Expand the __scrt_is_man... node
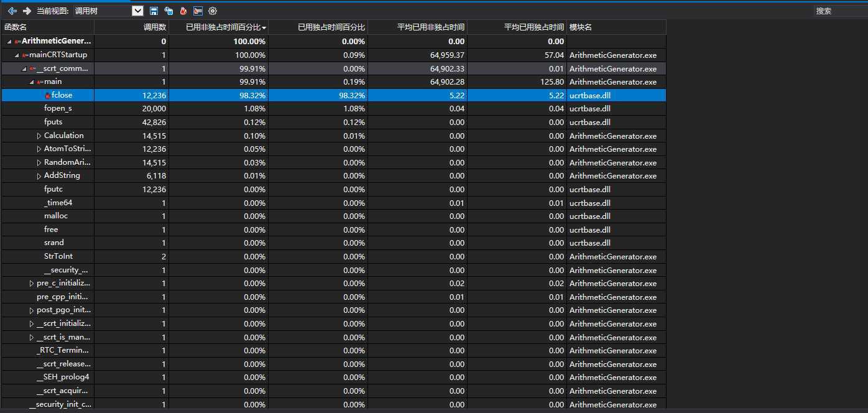 [32, 337]
